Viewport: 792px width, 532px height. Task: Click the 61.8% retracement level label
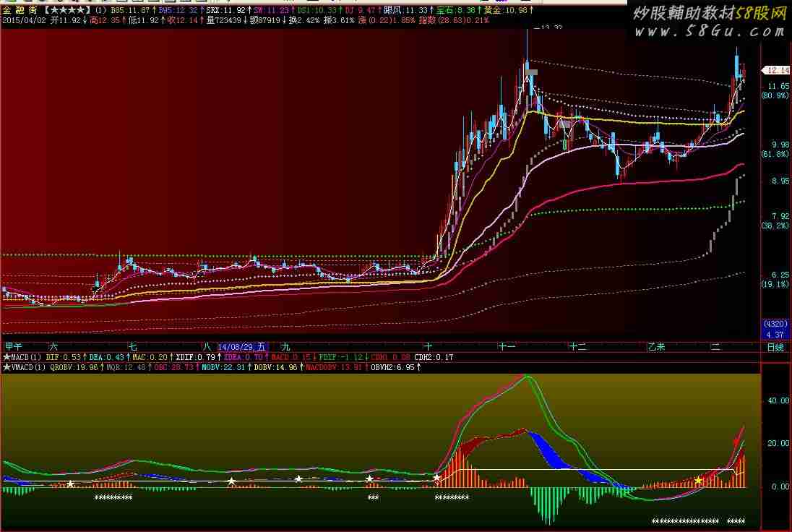pos(775,154)
